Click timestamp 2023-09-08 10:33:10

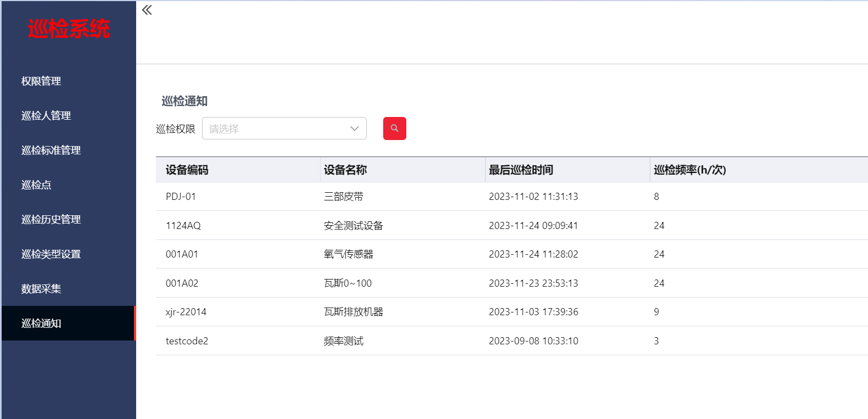(x=534, y=341)
